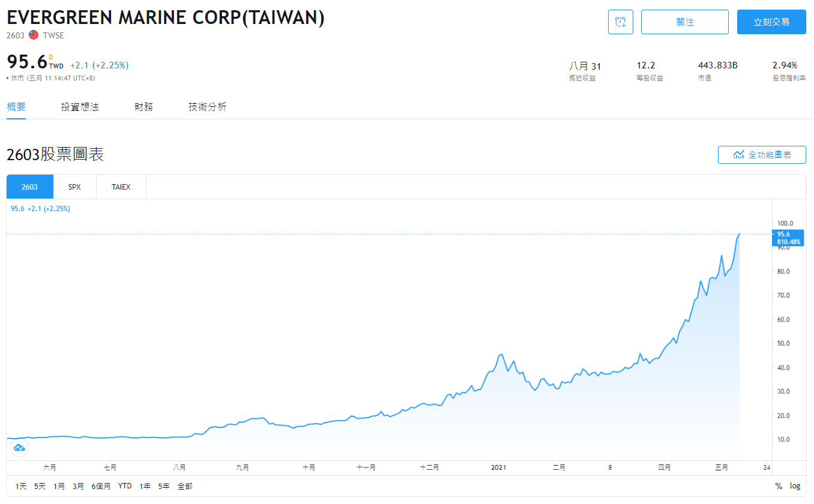Set chart range to 3月
Viewport: 814px width, 504px height.
[78, 486]
